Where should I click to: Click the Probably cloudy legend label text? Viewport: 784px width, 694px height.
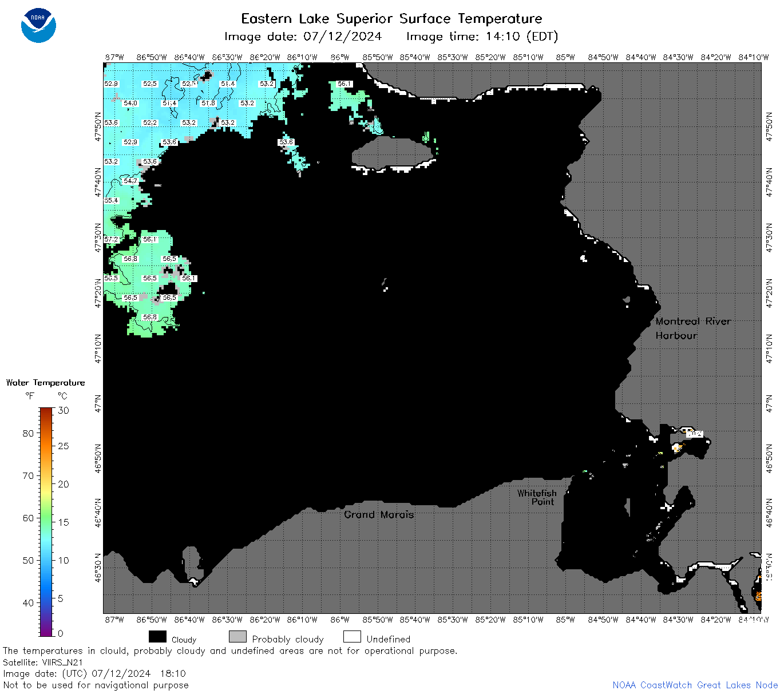tap(288, 639)
